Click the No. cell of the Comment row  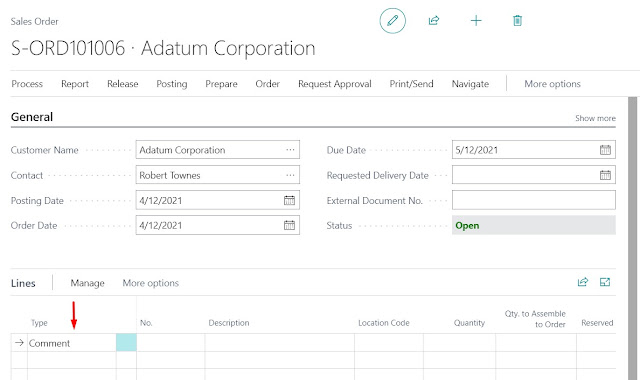point(171,342)
